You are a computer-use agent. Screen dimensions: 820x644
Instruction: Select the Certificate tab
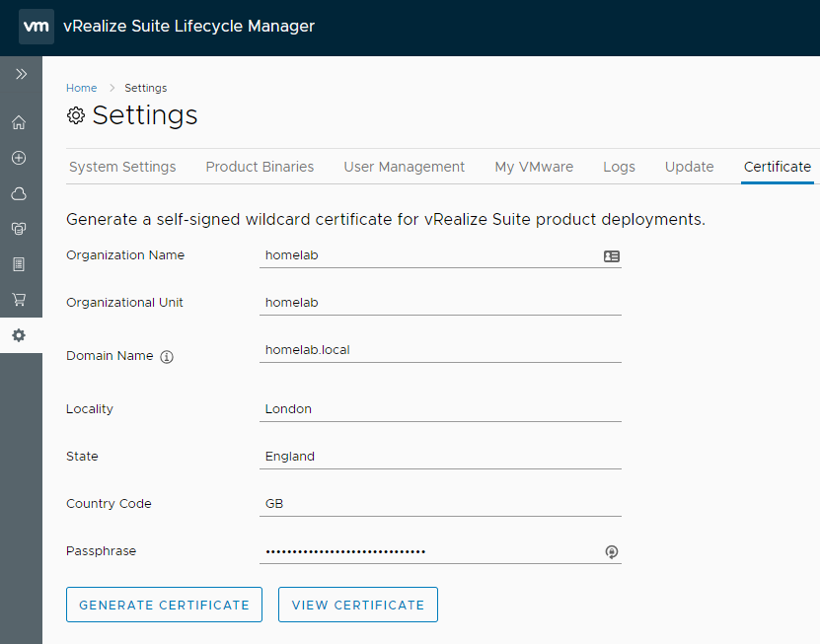778,167
